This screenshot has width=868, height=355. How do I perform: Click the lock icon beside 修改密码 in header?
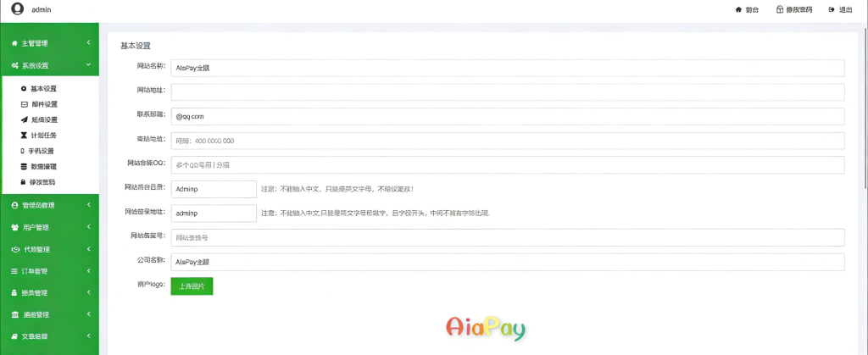780,9
